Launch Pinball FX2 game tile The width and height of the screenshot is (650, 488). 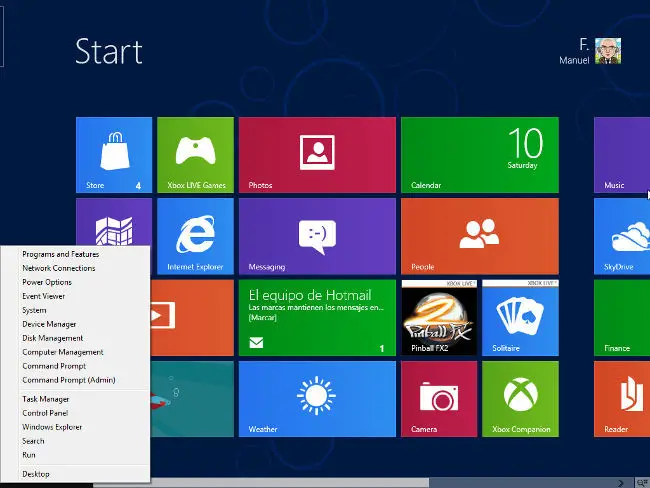click(x=439, y=318)
